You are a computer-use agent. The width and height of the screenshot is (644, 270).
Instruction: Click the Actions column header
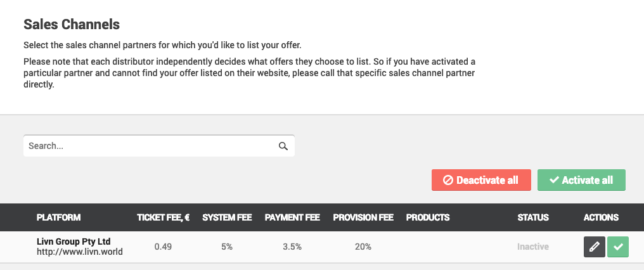pyautogui.click(x=601, y=217)
